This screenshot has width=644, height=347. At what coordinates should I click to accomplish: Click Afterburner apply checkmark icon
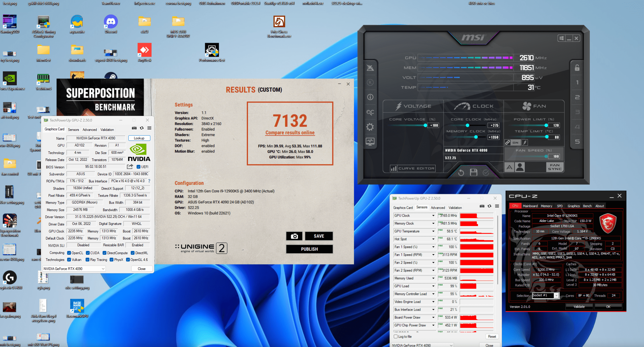[486, 173]
